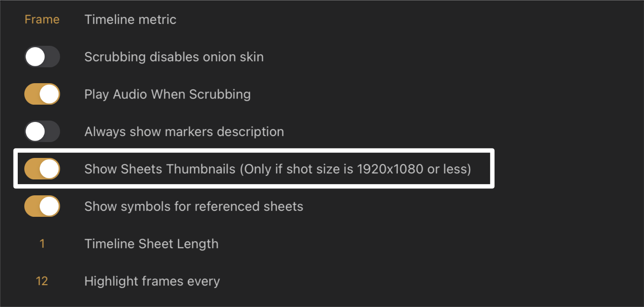Click the Timeline Sheet Length value 1
644x307 pixels.
42,244
